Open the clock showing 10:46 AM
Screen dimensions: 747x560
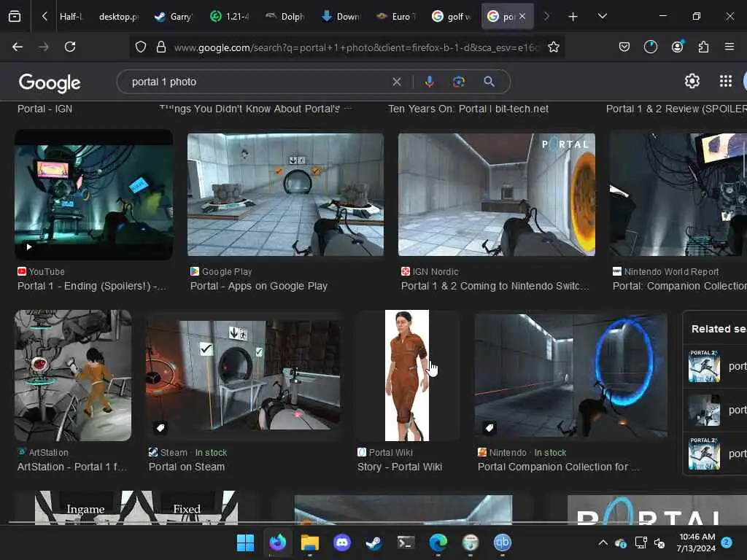pos(697,542)
